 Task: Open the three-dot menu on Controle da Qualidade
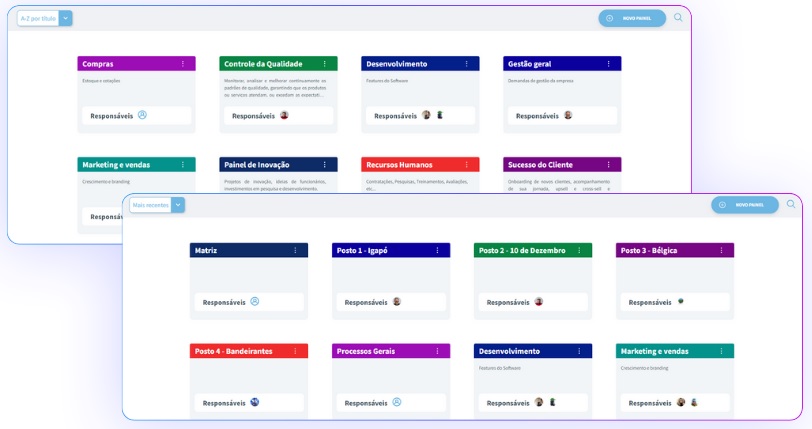325,64
